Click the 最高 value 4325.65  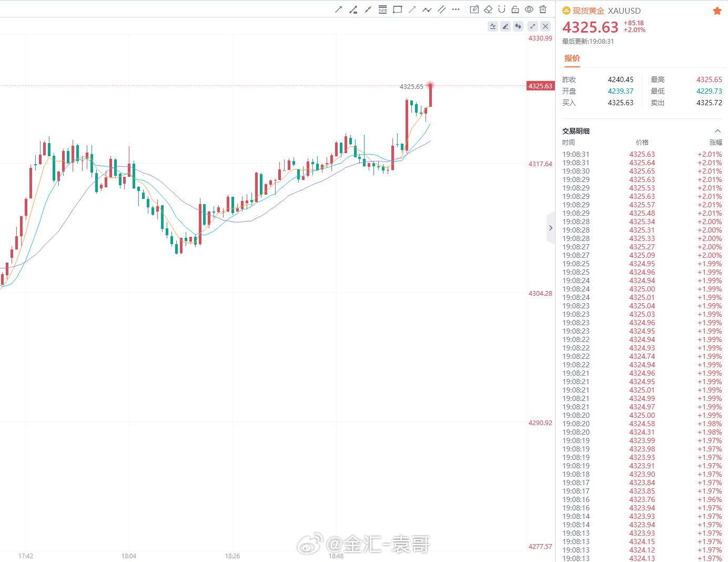tap(709, 79)
